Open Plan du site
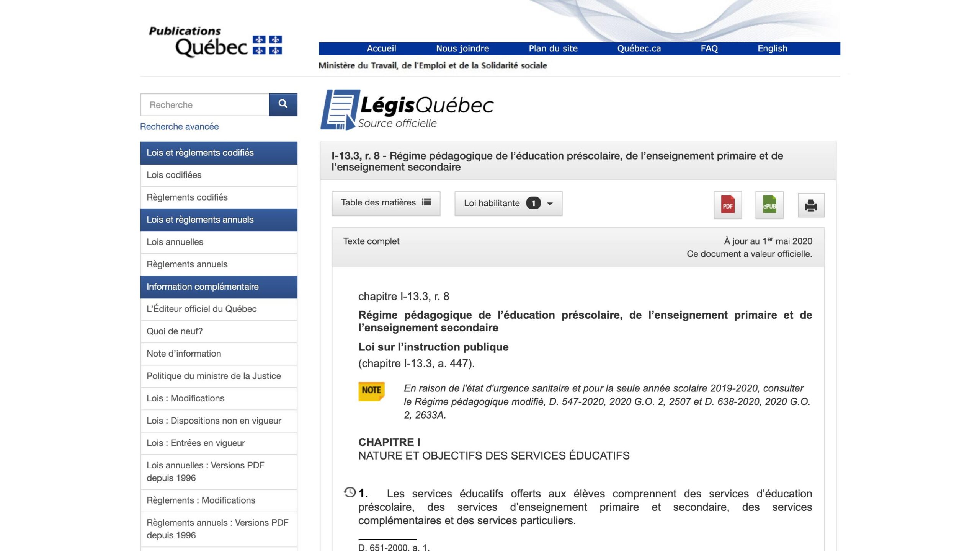 553,49
